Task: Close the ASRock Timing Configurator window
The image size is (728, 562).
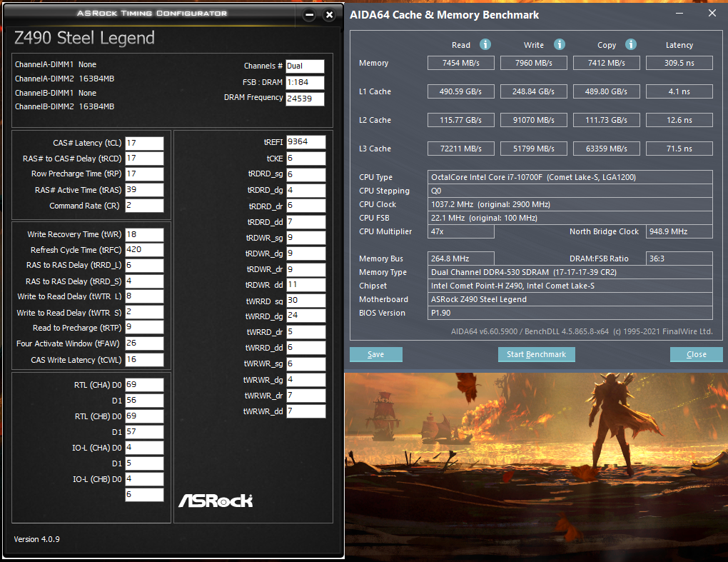Action: coord(329,15)
